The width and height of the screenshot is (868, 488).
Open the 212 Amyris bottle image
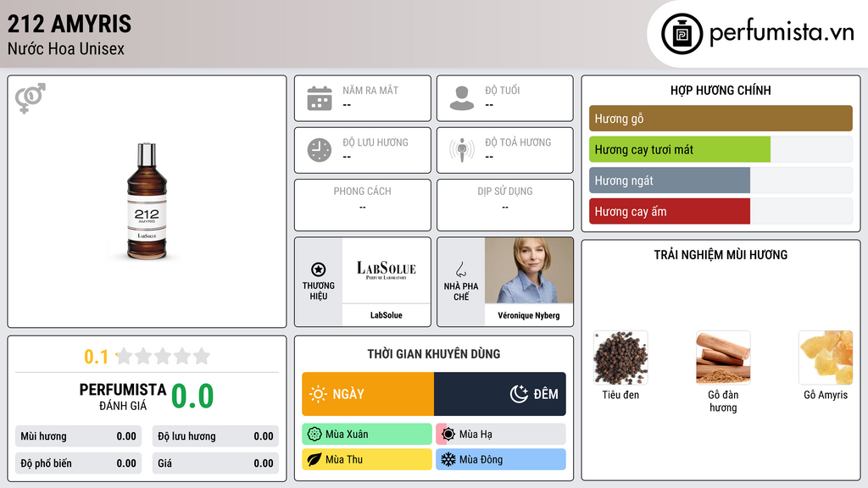(147, 202)
